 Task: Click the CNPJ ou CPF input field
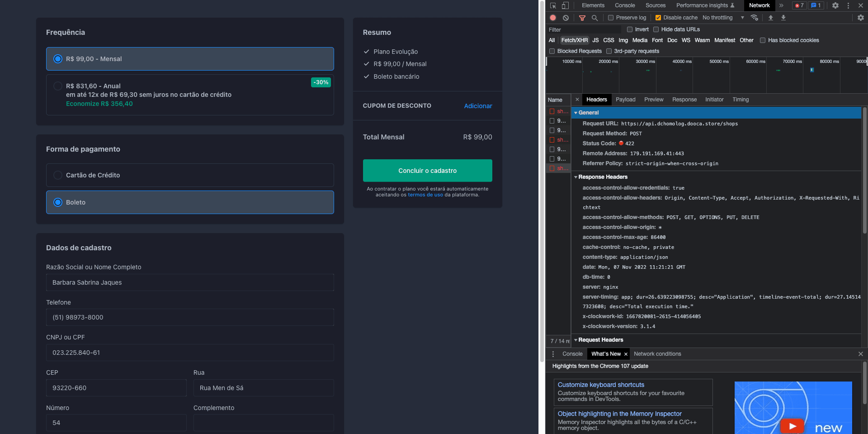click(190, 353)
